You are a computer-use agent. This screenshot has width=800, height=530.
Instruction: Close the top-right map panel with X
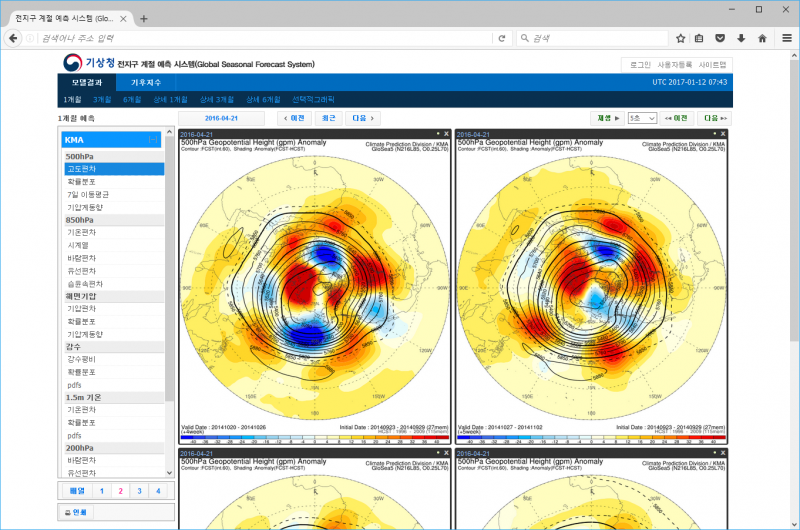[722, 134]
